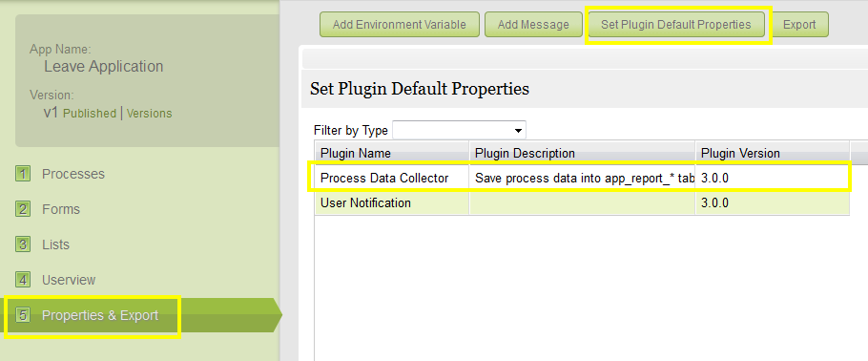Screen dimensions: 868x361
Task: Click the Add Message button
Action: click(x=533, y=25)
